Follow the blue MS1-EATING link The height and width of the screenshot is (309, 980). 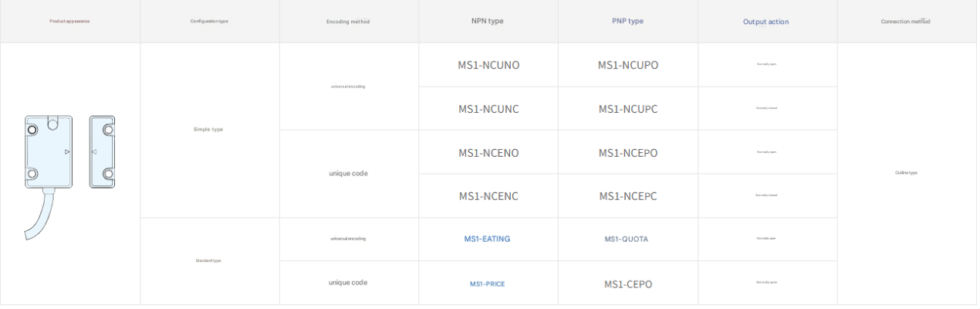tap(487, 239)
